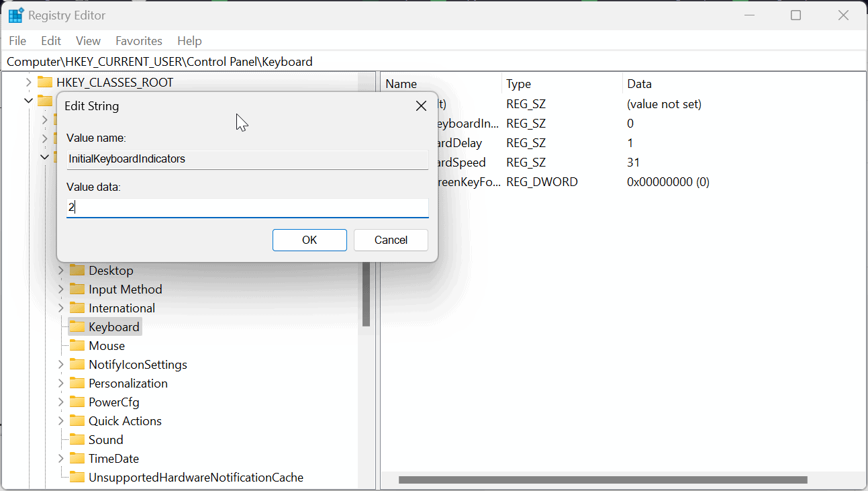Viewport: 868px width, 491px height.
Task: Expand the NotifyIconSettings key
Action: click(x=60, y=365)
